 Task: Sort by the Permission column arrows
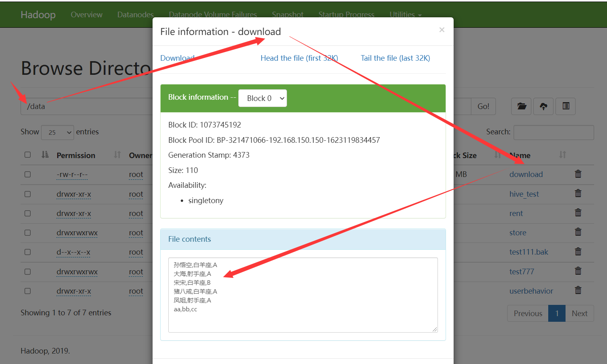117,155
